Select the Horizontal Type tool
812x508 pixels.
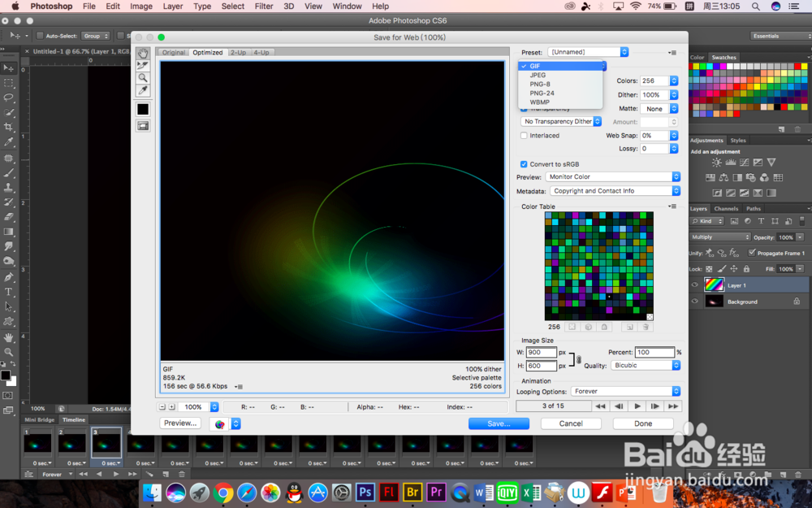pos(8,292)
